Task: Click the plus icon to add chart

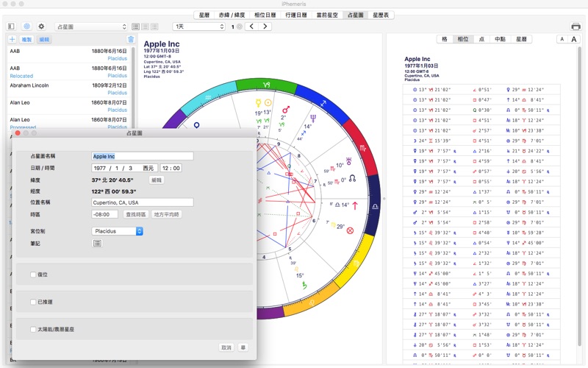Action: click(x=12, y=39)
